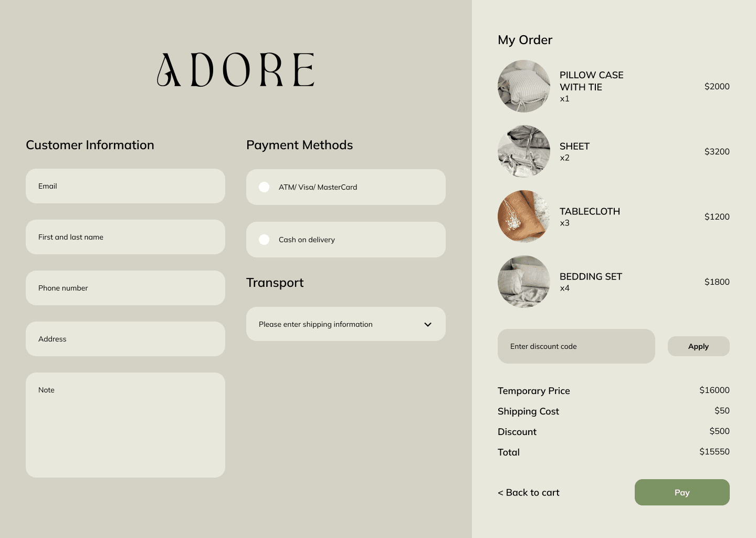Click the bedding set product image
Image resolution: width=756 pixels, height=538 pixels.
(524, 282)
